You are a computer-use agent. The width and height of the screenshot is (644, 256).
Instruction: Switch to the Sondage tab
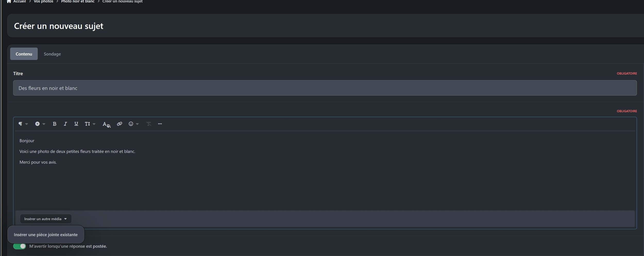pyautogui.click(x=52, y=54)
